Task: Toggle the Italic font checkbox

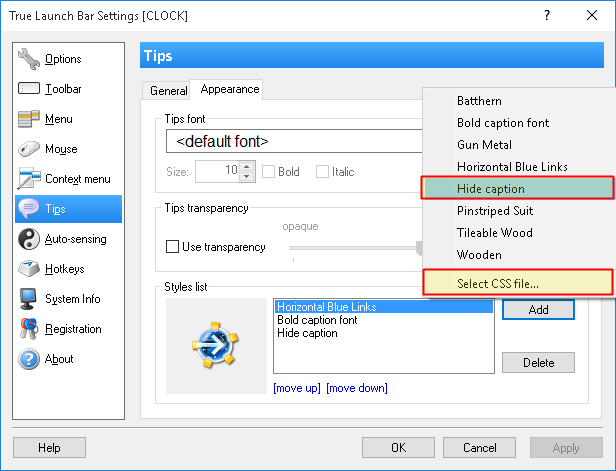Action: [323, 172]
